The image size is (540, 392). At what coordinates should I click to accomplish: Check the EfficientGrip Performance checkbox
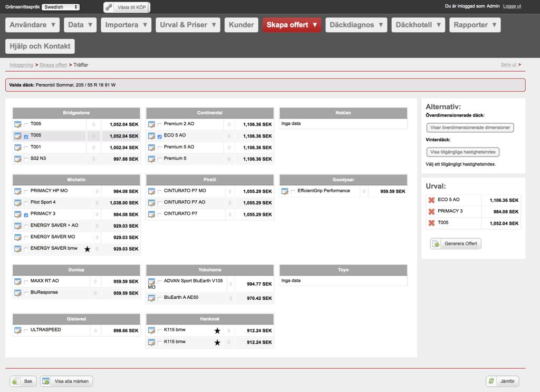pyautogui.click(x=293, y=192)
